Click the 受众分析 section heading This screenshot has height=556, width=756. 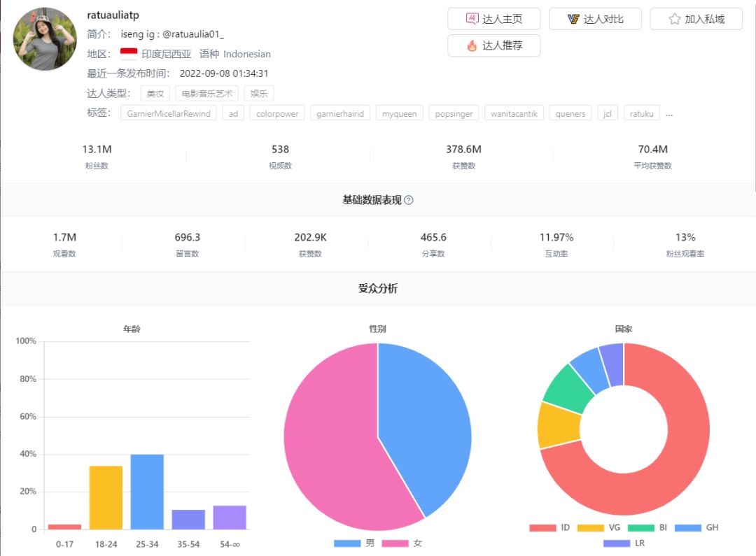coord(378,288)
